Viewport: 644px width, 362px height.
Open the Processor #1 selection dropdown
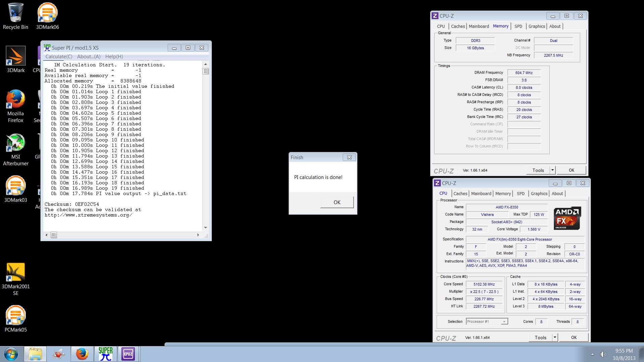click(487, 321)
